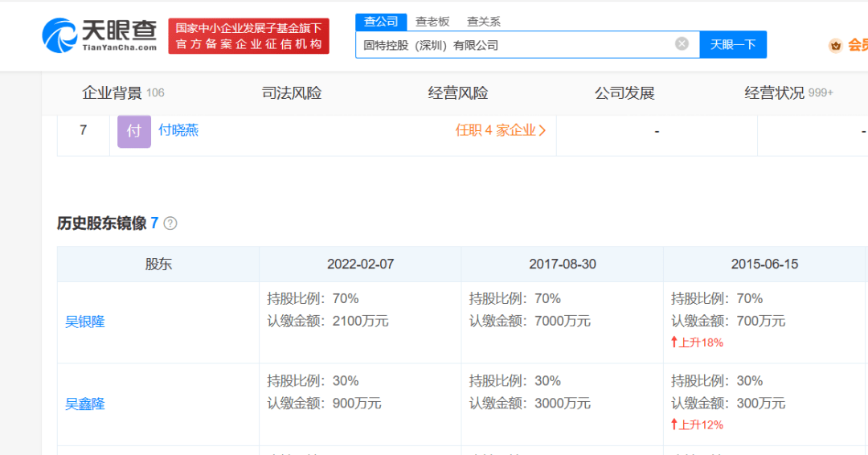868x455 pixels.
Task: Open 付晓燕 person profile link
Action: tap(178, 130)
